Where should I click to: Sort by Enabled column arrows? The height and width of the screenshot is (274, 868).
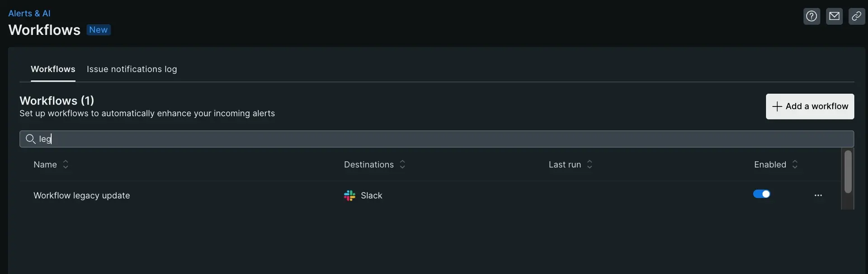tap(795, 164)
